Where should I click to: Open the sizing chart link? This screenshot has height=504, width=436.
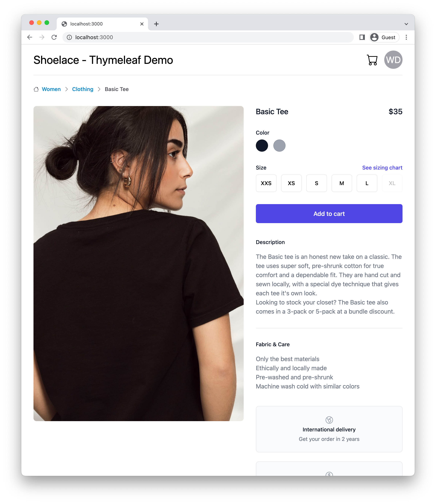[x=382, y=167]
